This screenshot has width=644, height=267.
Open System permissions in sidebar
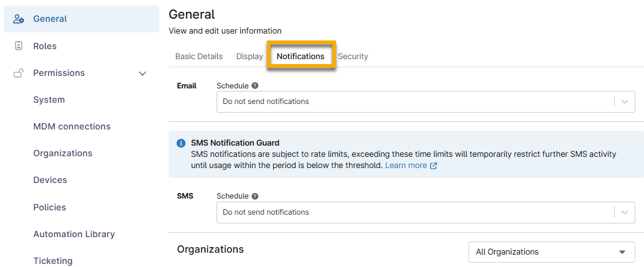click(x=49, y=100)
